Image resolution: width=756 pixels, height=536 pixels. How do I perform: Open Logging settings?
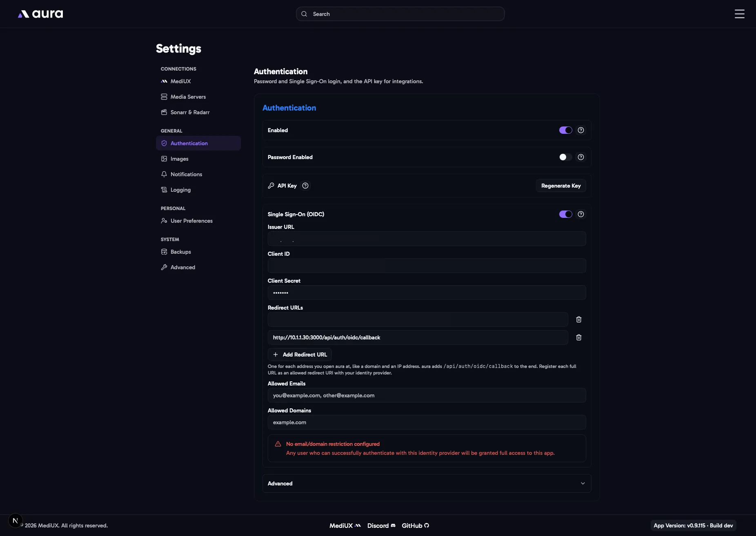tap(198, 190)
